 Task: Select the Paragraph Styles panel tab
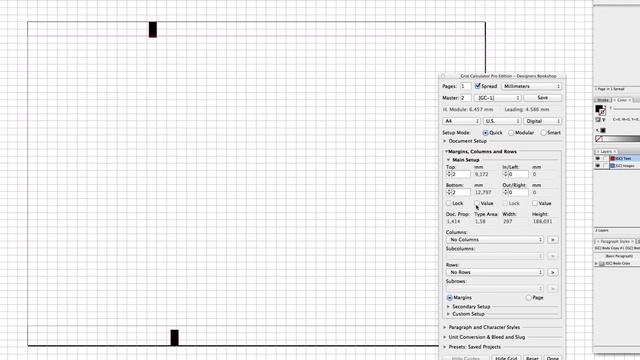tap(615, 242)
